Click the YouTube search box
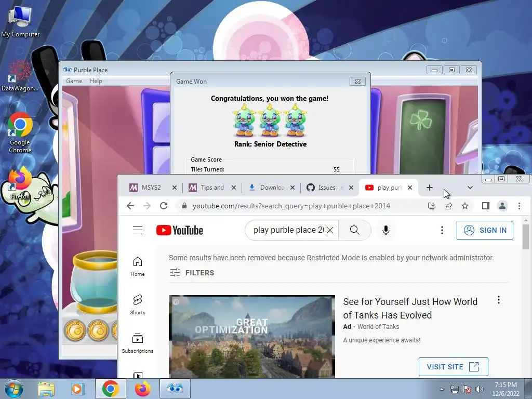The width and height of the screenshot is (532, 399). point(288,230)
